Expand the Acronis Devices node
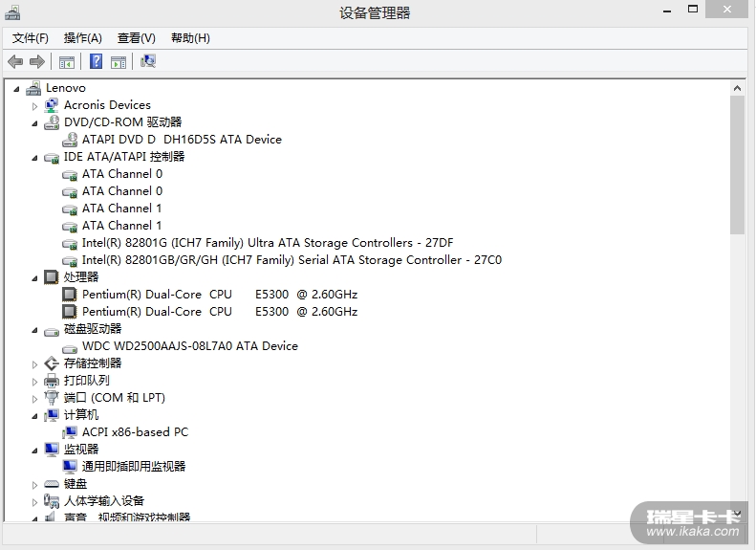The width and height of the screenshot is (756, 550). pyautogui.click(x=34, y=106)
